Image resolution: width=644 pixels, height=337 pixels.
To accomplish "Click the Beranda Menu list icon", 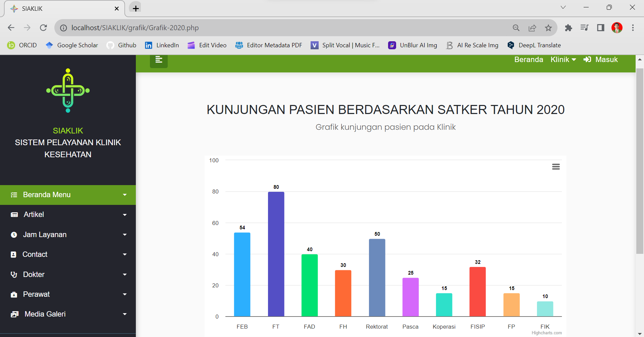I will pyautogui.click(x=14, y=195).
